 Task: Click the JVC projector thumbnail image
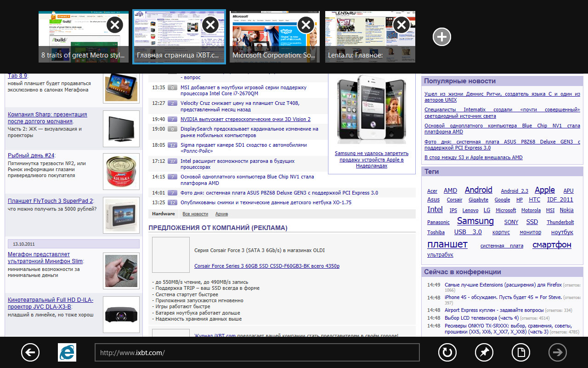121,315
